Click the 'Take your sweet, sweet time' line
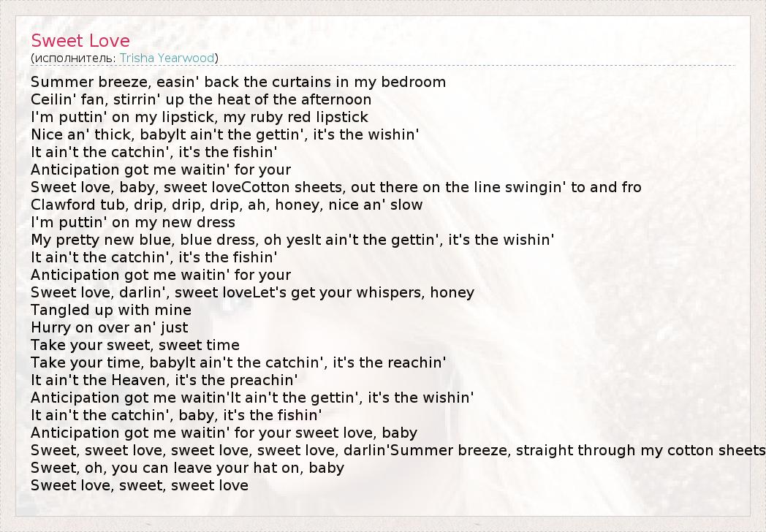Image resolution: width=766 pixels, height=532 pixels. click(135, 345)
